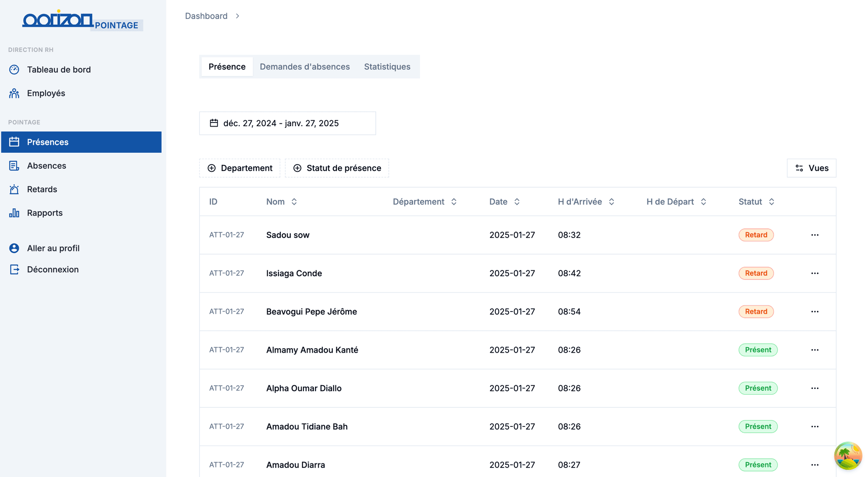Screen dimensions: 868x477
Task: Open the Tableau de bord dashboard icon
Action: coord(14,70)
